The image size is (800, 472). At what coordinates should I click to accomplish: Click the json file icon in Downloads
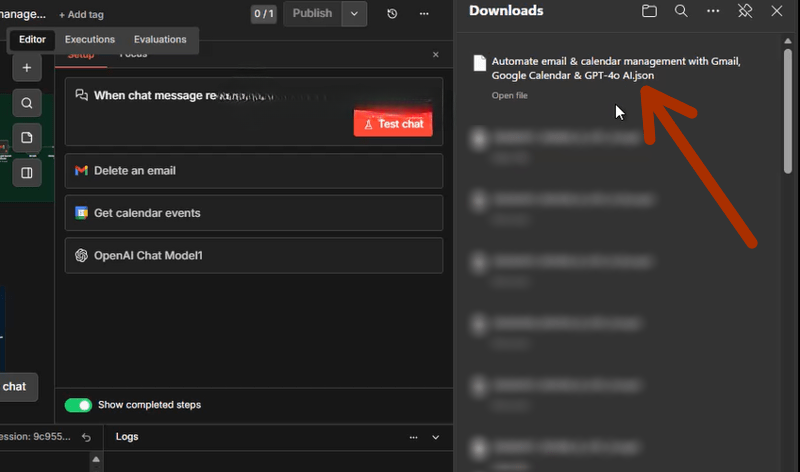pyautogui.click(x=480, y=63)
